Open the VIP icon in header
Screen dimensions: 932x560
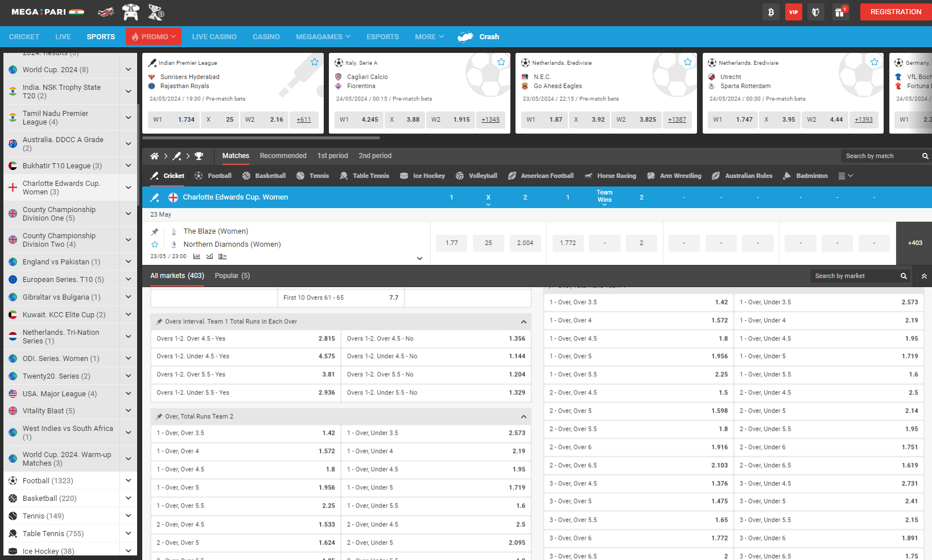[794, 12]
